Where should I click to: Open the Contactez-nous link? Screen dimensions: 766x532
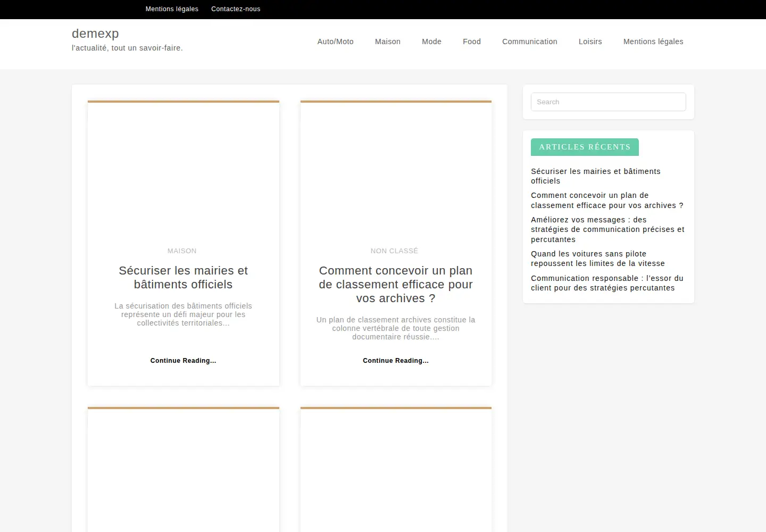pos(236,9)
